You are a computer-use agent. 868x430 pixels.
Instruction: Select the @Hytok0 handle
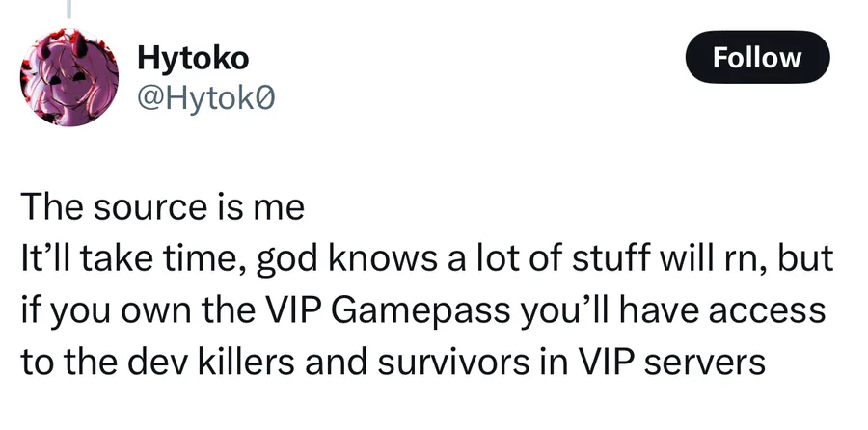point(205,99)
